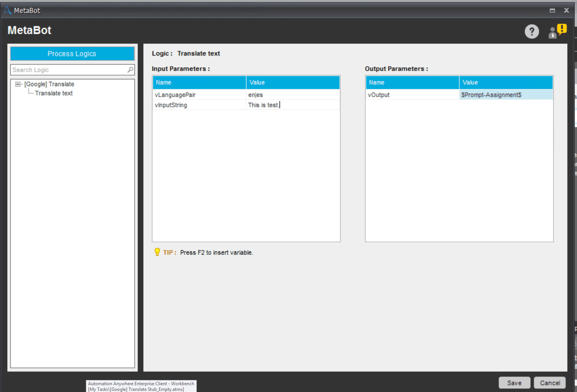Click the Automation Anywhere logo in title bar
577x392 pixels.
pyautogui.click(x=8, y=11)
